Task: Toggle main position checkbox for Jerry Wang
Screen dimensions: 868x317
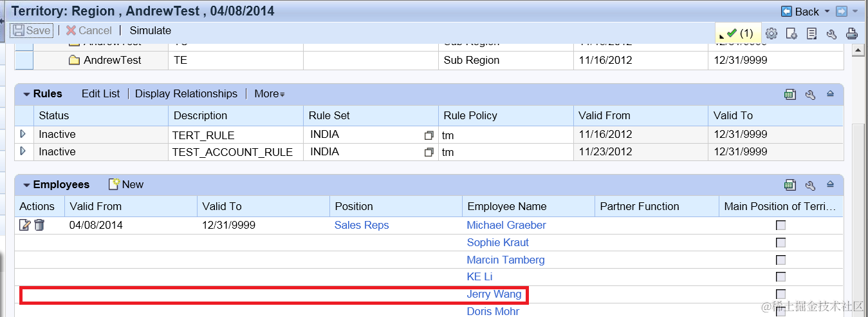Action: click(x=780, y=294)
